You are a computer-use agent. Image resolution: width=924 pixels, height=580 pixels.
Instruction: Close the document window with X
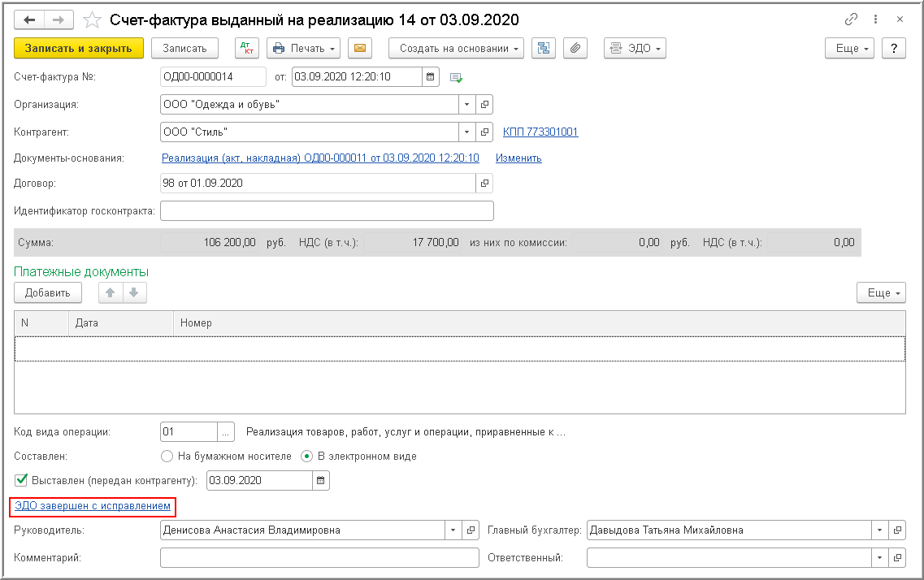pyautogui.click(x=900, y=19)
